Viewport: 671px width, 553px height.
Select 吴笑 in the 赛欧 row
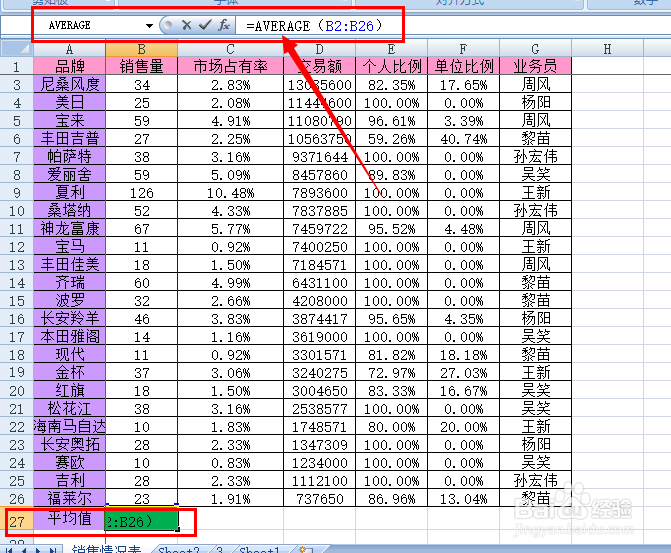click(x=535, y=462)
